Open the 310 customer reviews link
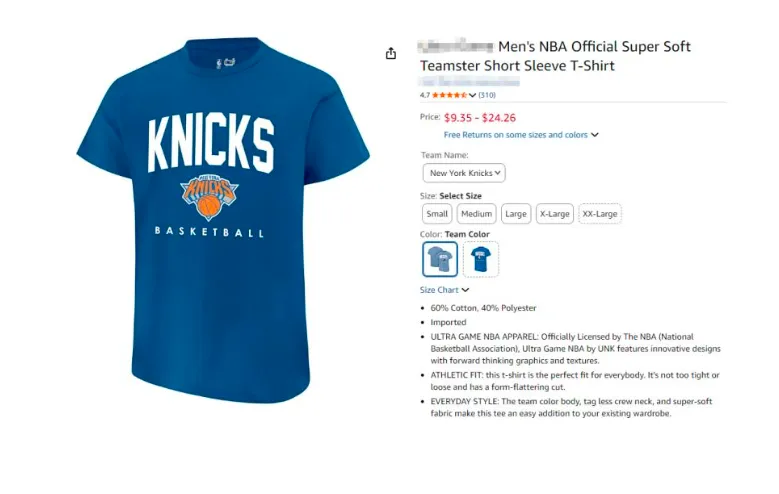 487,95
